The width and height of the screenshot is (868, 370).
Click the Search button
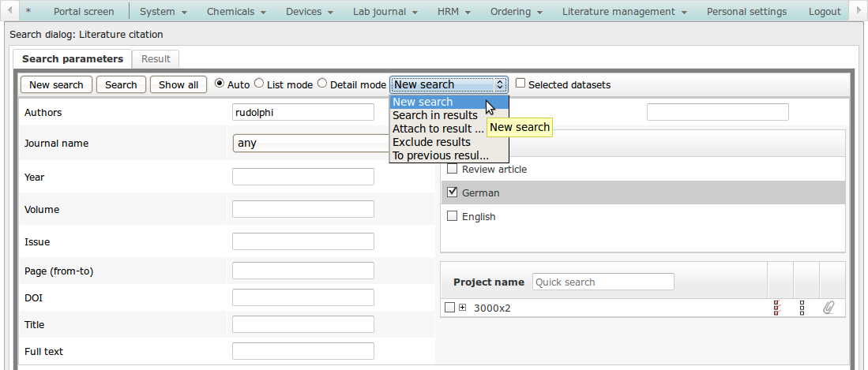click(x=121, y=84)
